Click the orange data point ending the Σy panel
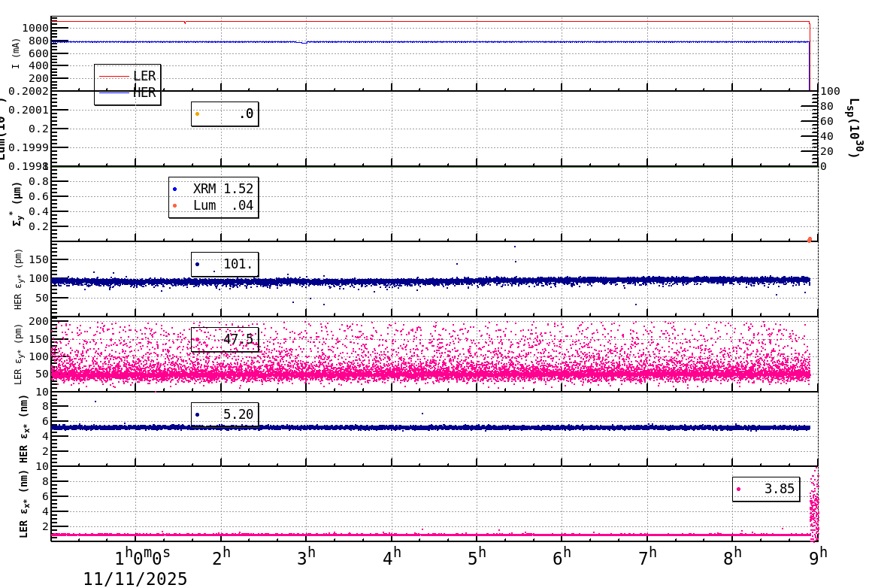This screenshot has height=588, width=872. 809,240
